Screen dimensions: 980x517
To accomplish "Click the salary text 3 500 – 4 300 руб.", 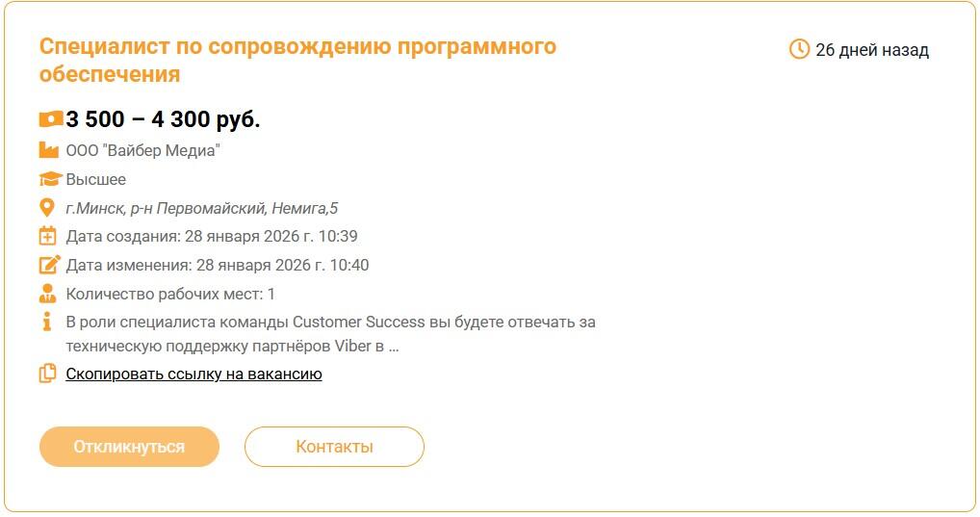I will pos(163,119).
